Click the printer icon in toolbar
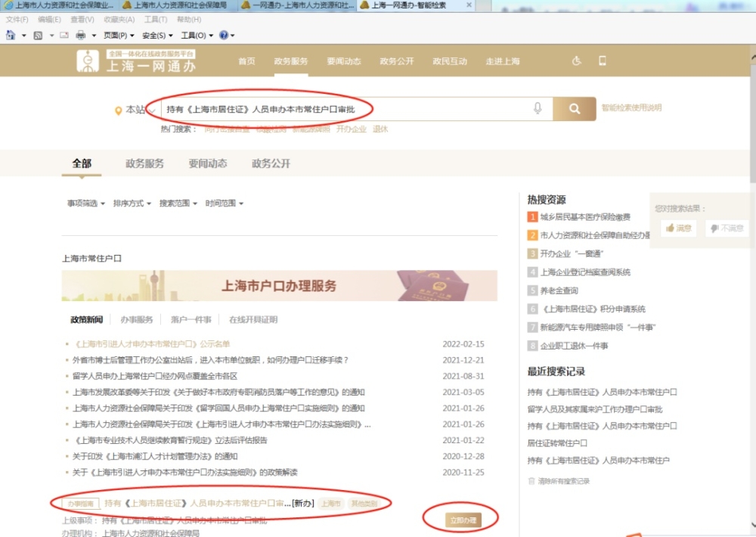 (x=81, y=36)
